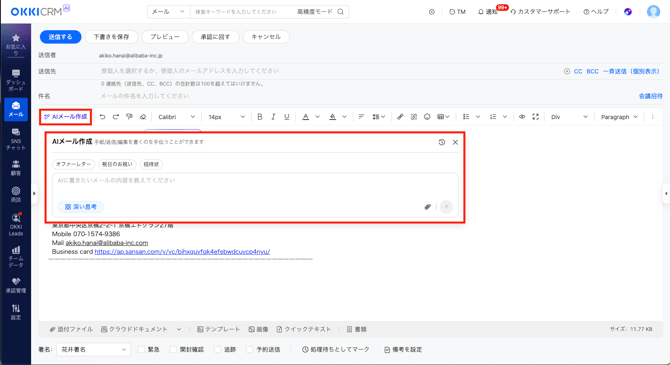Image resolution: width=670 pixels, height=365 pixels.
Task: Open 顧客 customers in the sidebar
Action: point(16,168)
